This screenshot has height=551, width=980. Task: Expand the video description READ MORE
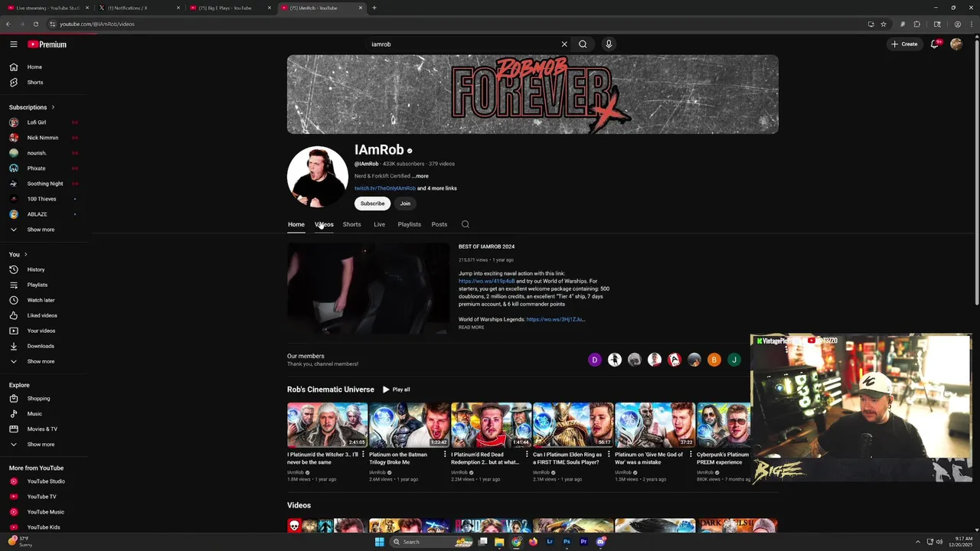coord(471,328)
